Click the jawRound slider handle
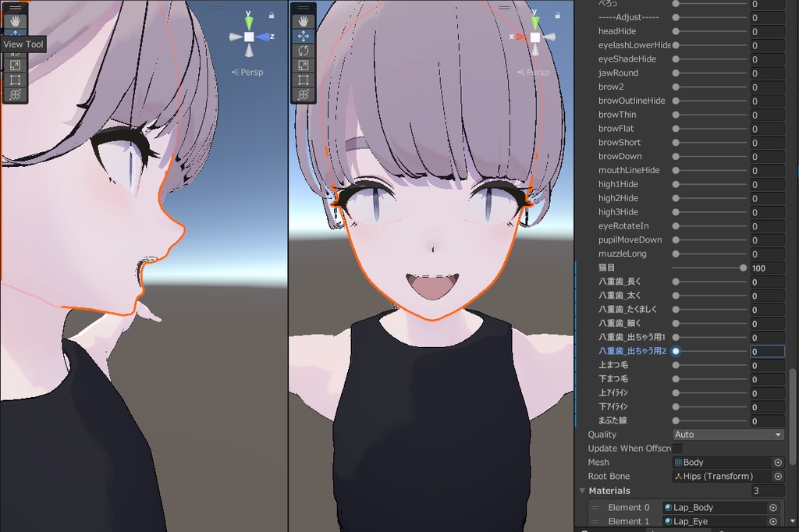The width and height of the screenshot is (799, 532). pyautogui.click(x=676, y=73)
